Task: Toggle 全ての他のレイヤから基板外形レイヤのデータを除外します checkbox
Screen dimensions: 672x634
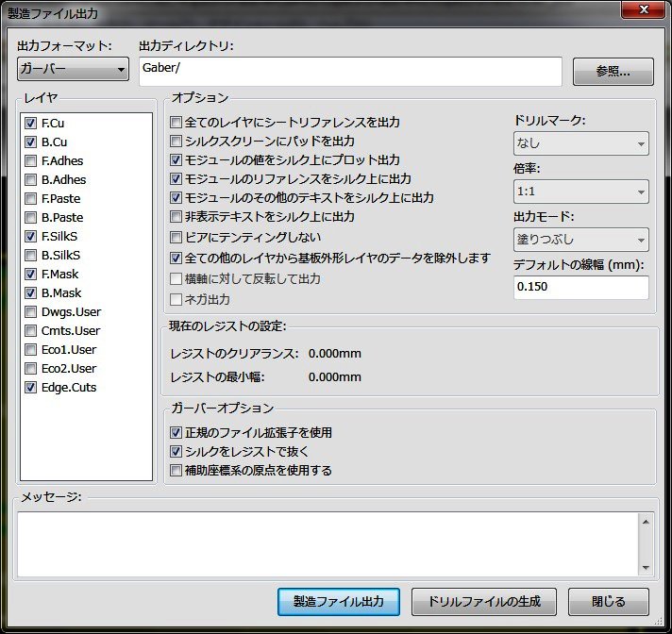Action: coord(176,259)
